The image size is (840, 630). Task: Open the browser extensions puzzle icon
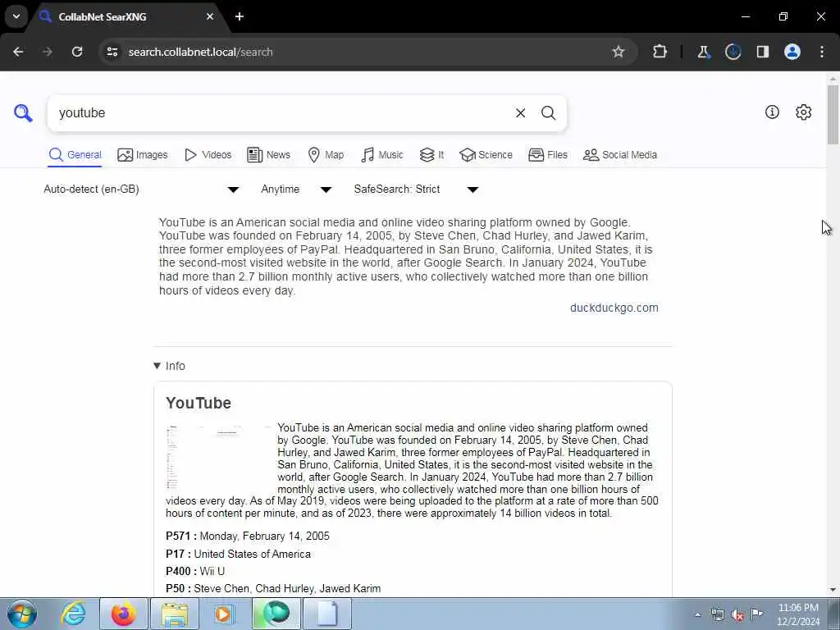pos(660,52)
